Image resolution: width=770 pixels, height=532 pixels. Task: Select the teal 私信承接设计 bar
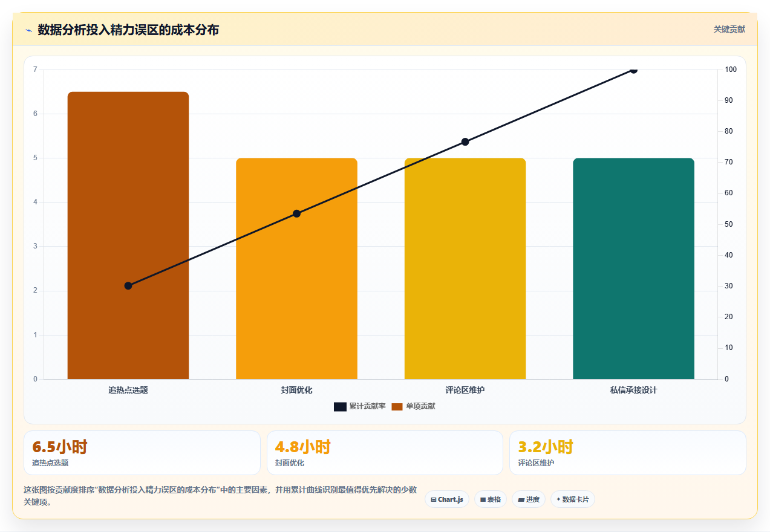pos(633,268)
